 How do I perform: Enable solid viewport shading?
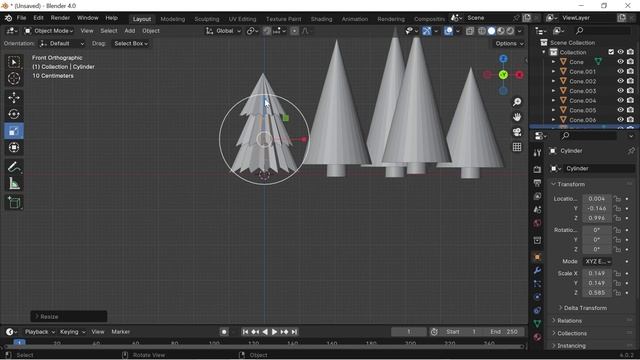(x=491, y=31)
